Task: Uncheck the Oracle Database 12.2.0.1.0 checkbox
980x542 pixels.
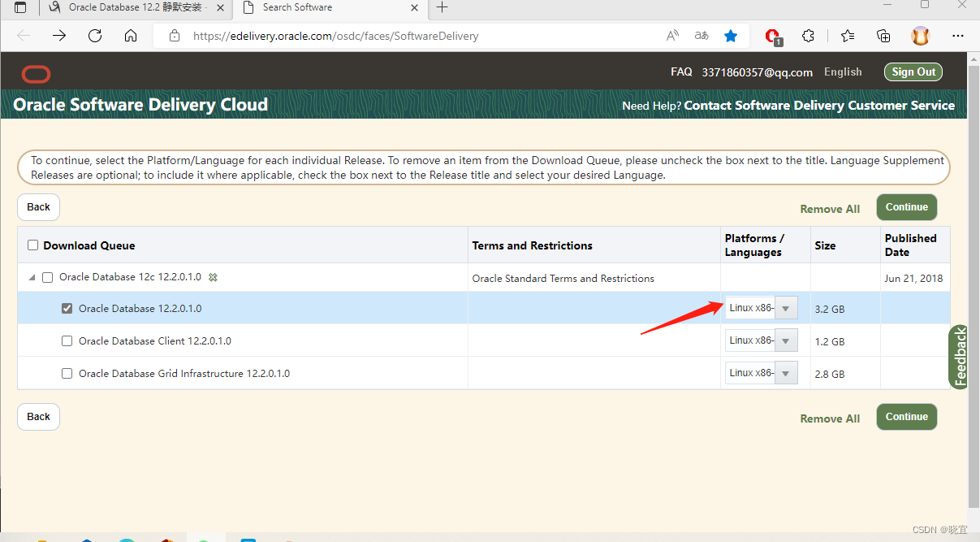Action: click(x=67, y=309)
